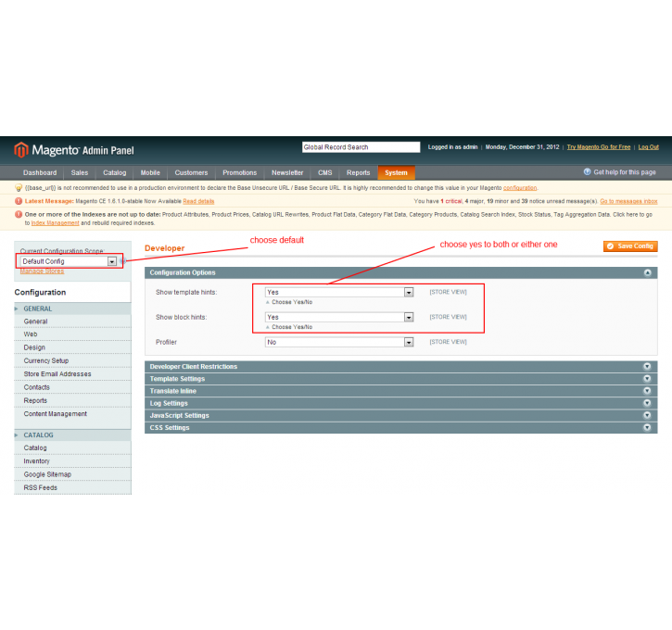
Task: Open the Show template hints dropdown
Action: [x=338, y=292]
